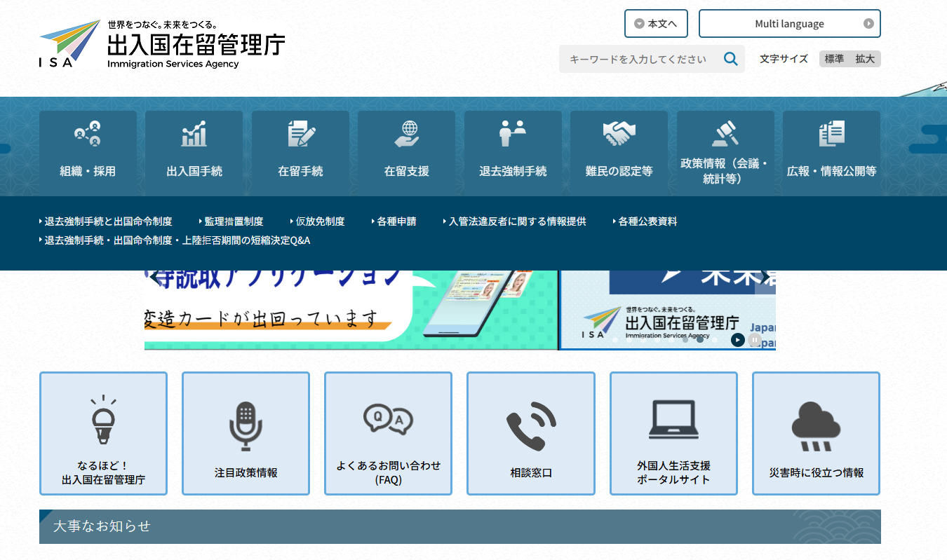This screenshot has width=947, height=560.
Task: Pause the banner slideshow
Action: [x=753, y=340]
